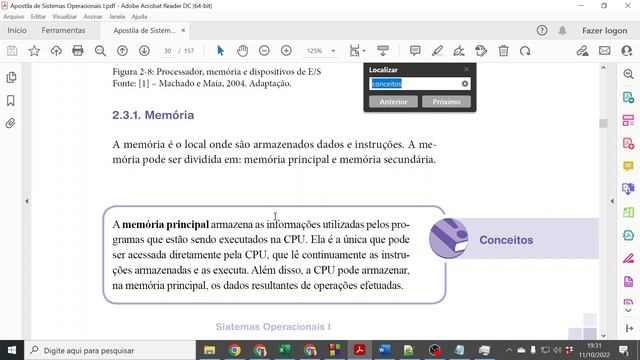Open the yellow comment tool in right pane
The width and height of the screenshot is (640, 360).
pyautogui.click(x=628, y=166)
